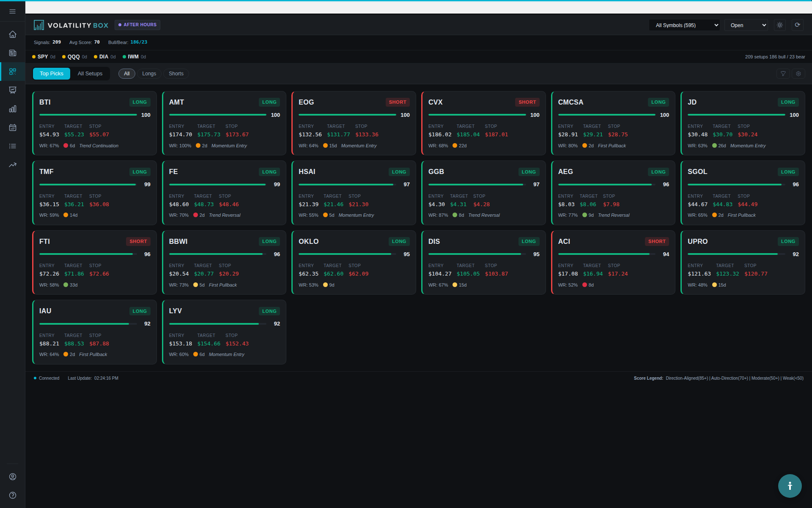Image resolution: width=812 pixels, height=508 pixels.
Task: Click the orange status dot on AMT card
Action: [198, 146]
